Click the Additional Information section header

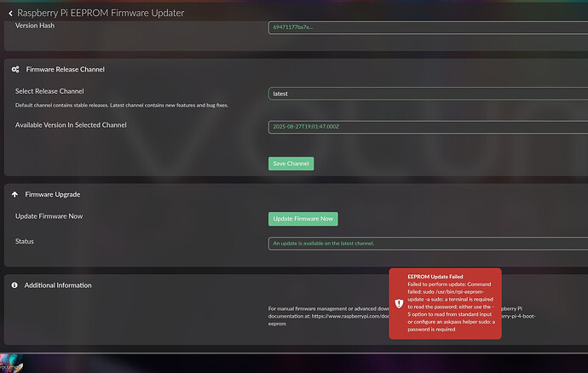(x=58, y=285)
